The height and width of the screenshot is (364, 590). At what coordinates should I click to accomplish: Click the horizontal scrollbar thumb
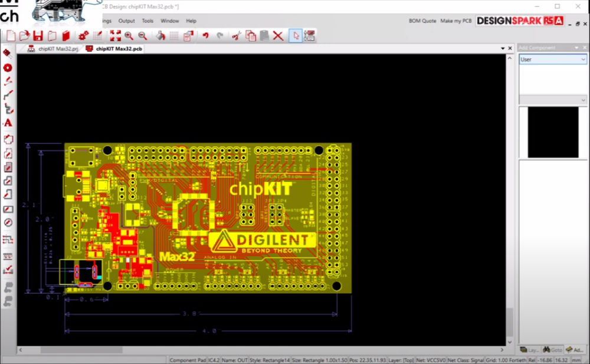click(x=81, y=350)
